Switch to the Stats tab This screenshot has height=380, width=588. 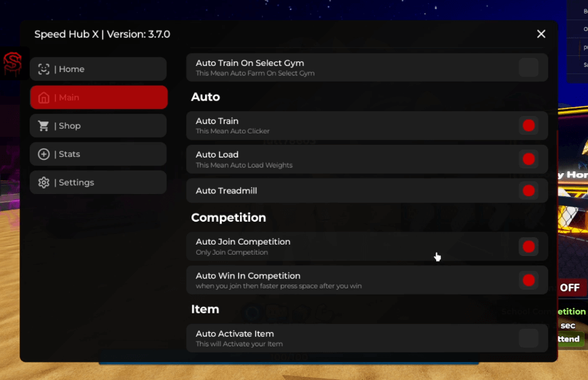click(98, 154)
